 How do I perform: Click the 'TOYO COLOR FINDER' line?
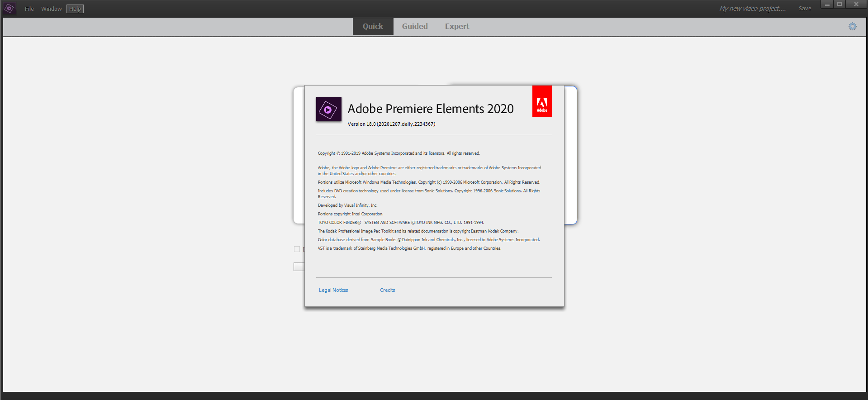tap(401, 223)
